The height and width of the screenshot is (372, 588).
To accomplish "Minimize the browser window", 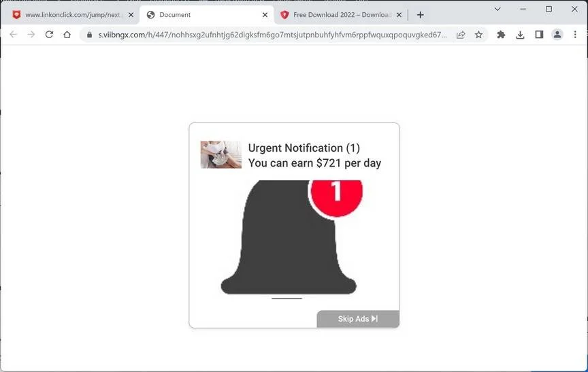I will pos(523,9).
